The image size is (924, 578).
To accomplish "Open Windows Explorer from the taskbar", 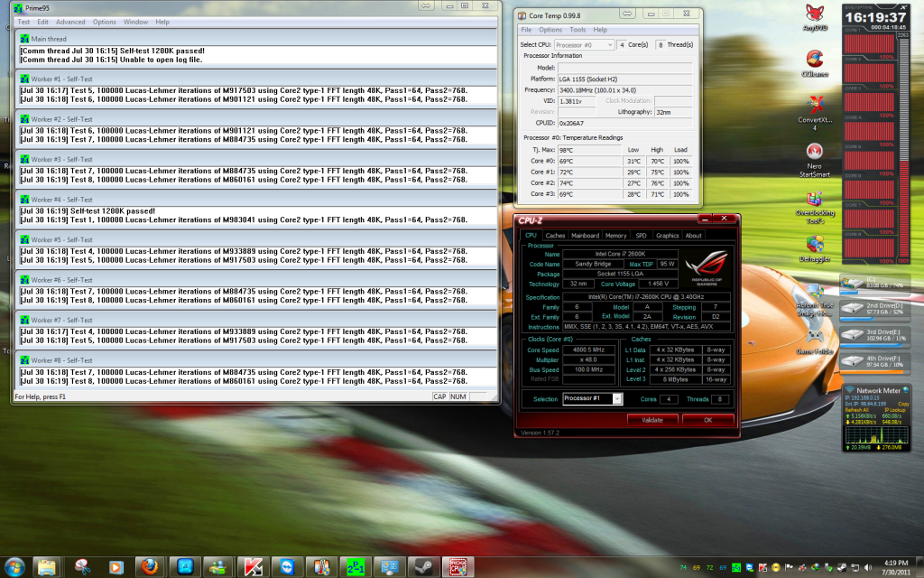I will [x=47, y=567].
